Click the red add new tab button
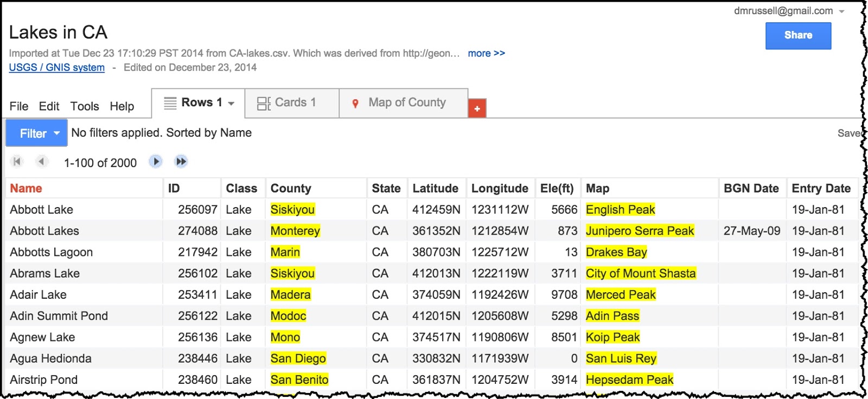 pos(477,108)
